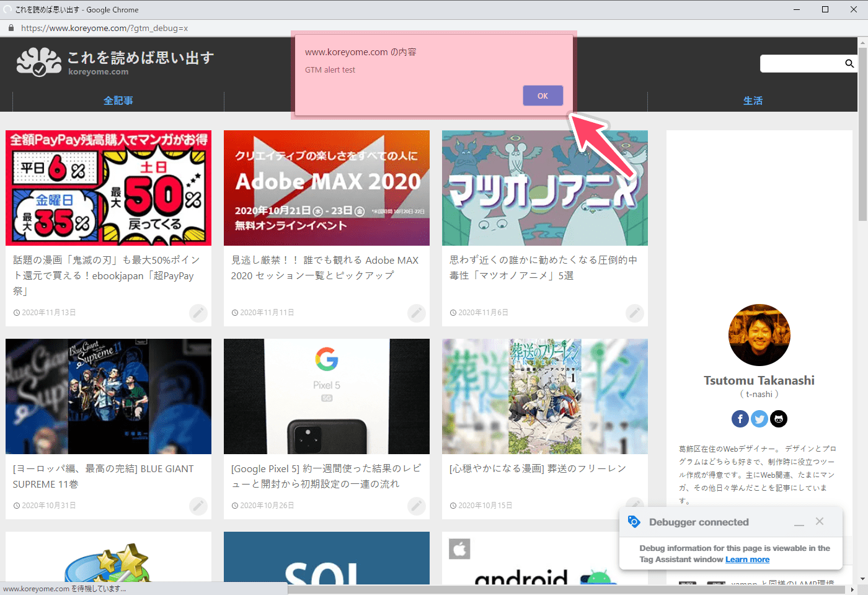Click the 2020年11月11日 date text

pos(267,313)
